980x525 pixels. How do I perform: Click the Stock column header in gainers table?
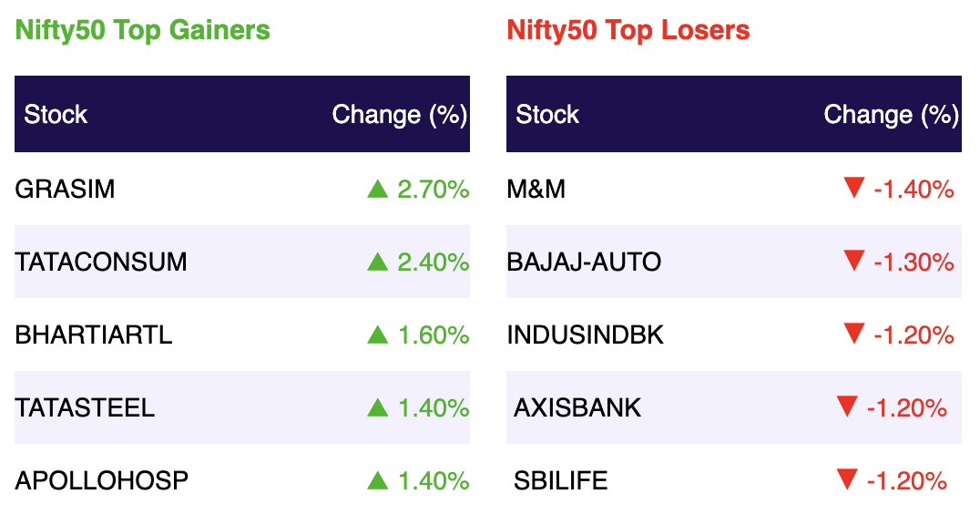coord(56,115)
